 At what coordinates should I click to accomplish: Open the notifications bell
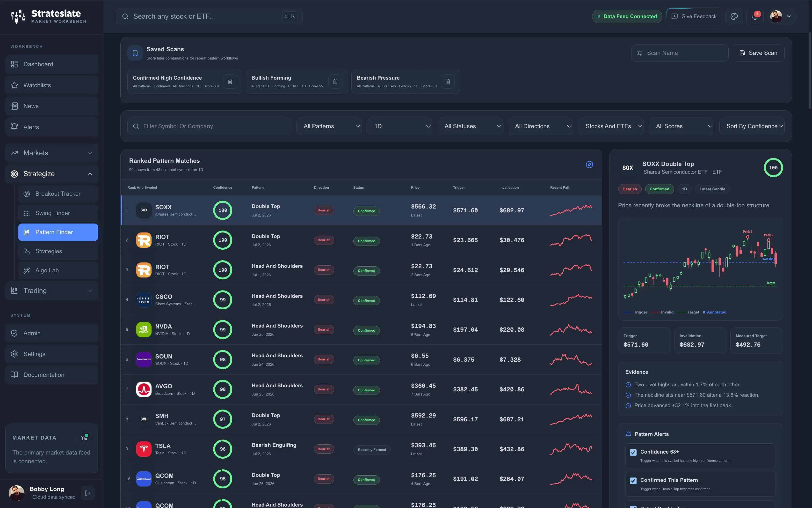755,16
